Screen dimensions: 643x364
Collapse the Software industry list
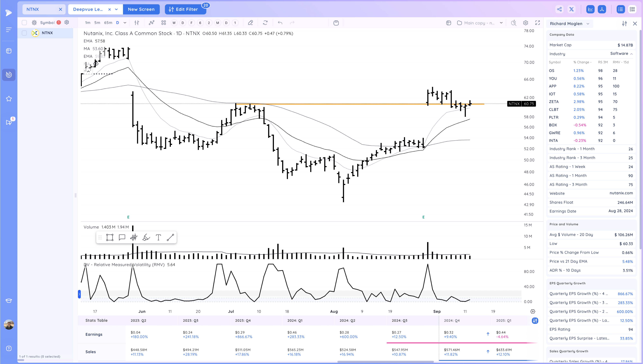click(x=631, y=54)
